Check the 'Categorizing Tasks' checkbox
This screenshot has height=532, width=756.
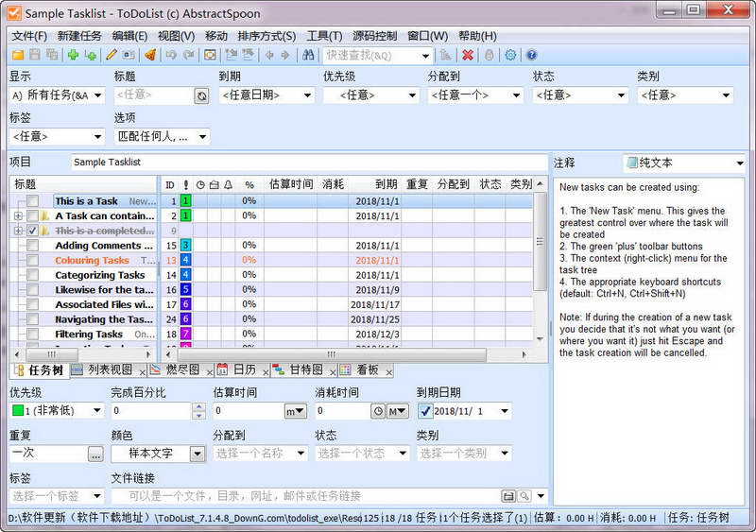pos(33,275)
